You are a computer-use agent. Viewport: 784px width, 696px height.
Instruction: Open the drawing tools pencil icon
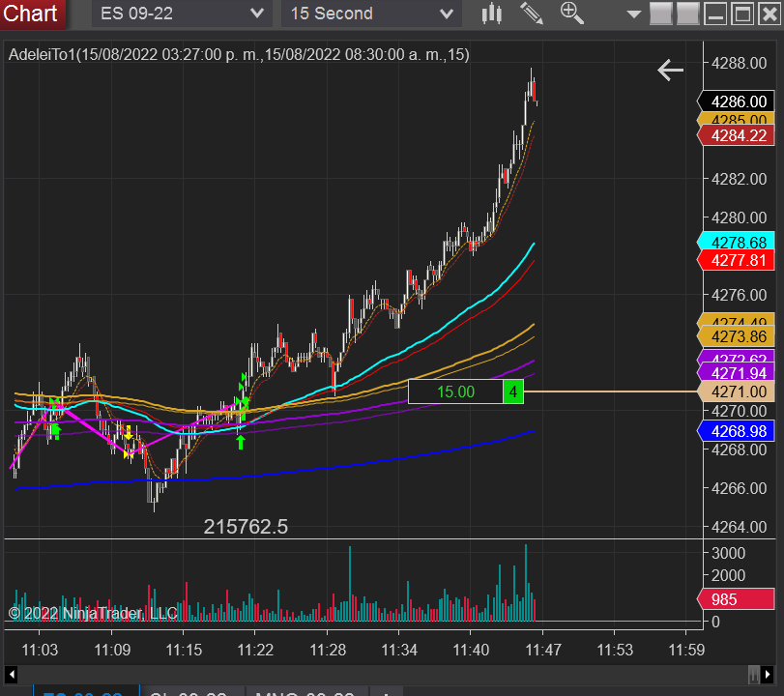532,14
